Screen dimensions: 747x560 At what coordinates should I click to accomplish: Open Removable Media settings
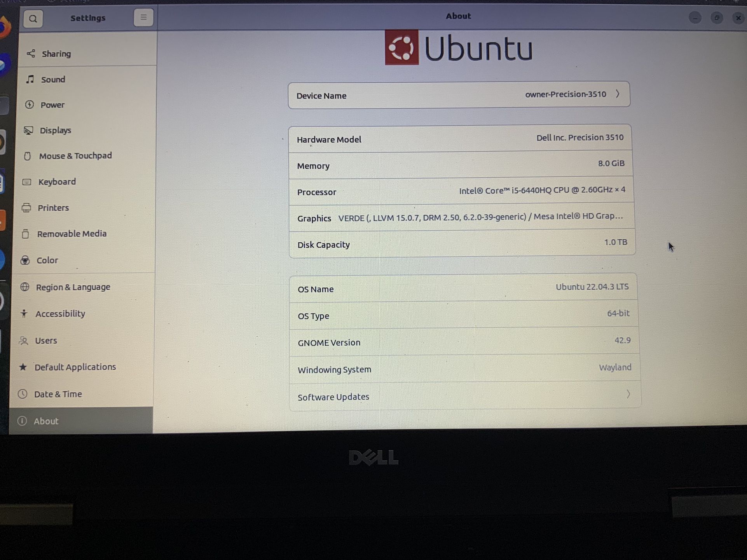tap(72, 234)
